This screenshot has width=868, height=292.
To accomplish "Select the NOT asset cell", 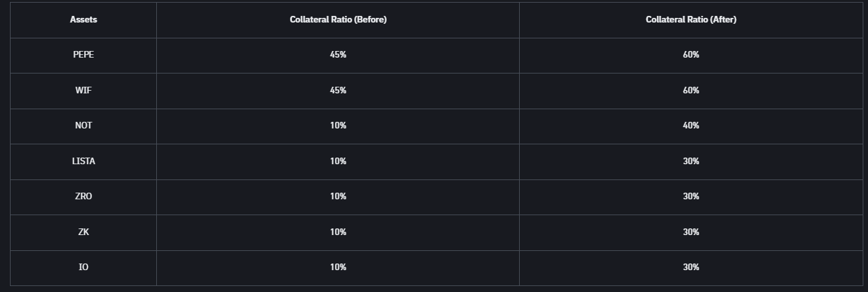I will [83, 126].
